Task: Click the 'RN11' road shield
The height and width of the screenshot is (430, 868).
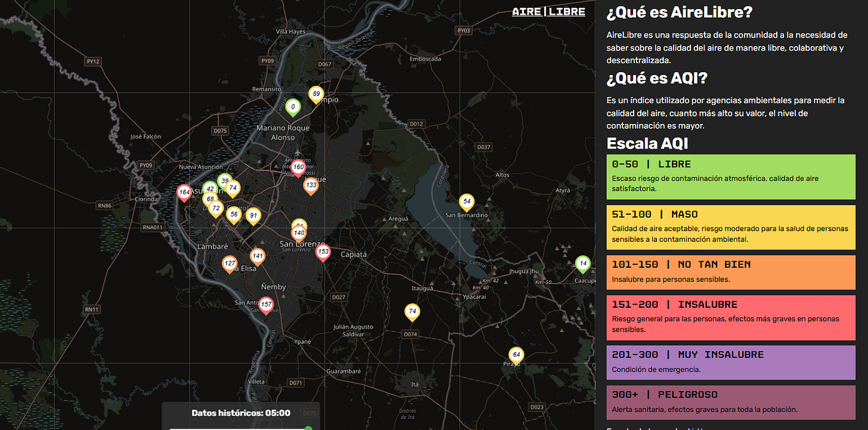Action: click(92, 309)
